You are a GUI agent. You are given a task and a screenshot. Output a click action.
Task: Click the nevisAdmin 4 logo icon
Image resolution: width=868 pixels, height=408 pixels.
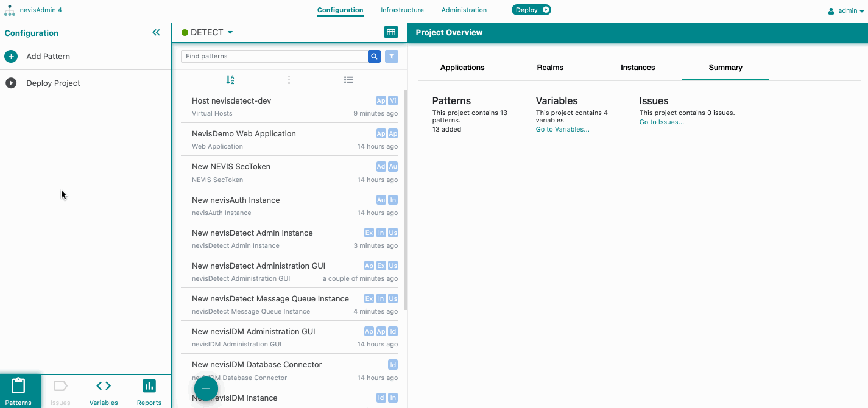coord(10,10)
